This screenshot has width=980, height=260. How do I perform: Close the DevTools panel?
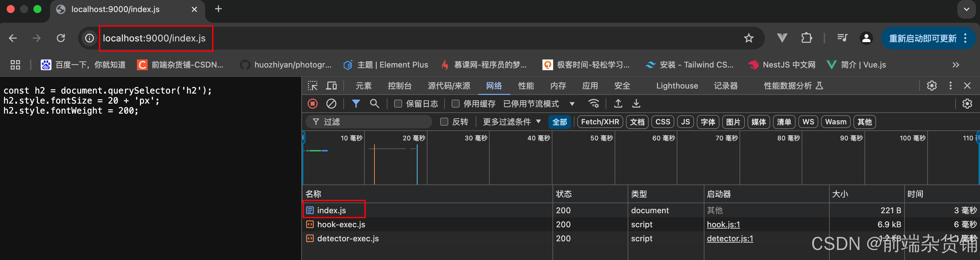[967, 86]
